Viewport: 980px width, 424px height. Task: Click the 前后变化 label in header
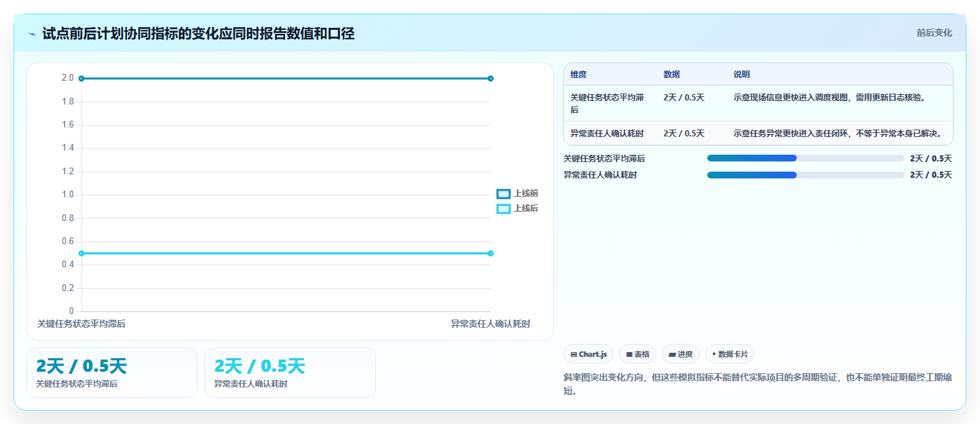(934, 33)
